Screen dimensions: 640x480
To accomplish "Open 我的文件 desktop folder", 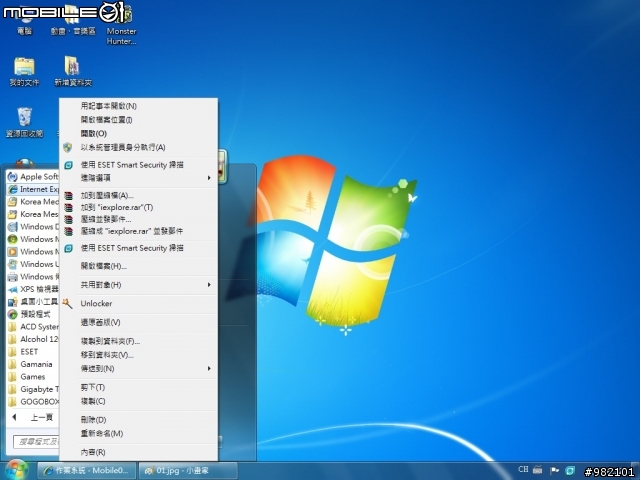I will 24,71.
